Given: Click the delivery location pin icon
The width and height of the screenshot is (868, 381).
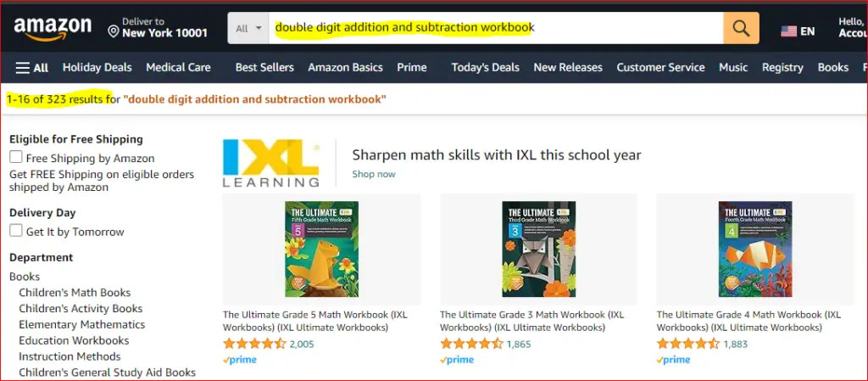Looking at the screenshot, I should pos(113,31).
